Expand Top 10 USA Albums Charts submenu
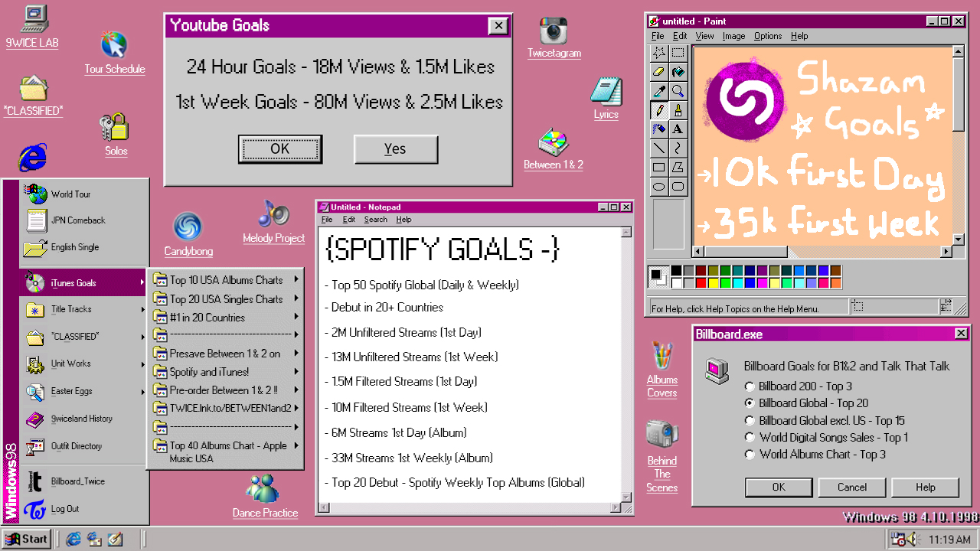The height and width of the screenshot is (551, 980). pyautogui.click(x=227, y=280)
